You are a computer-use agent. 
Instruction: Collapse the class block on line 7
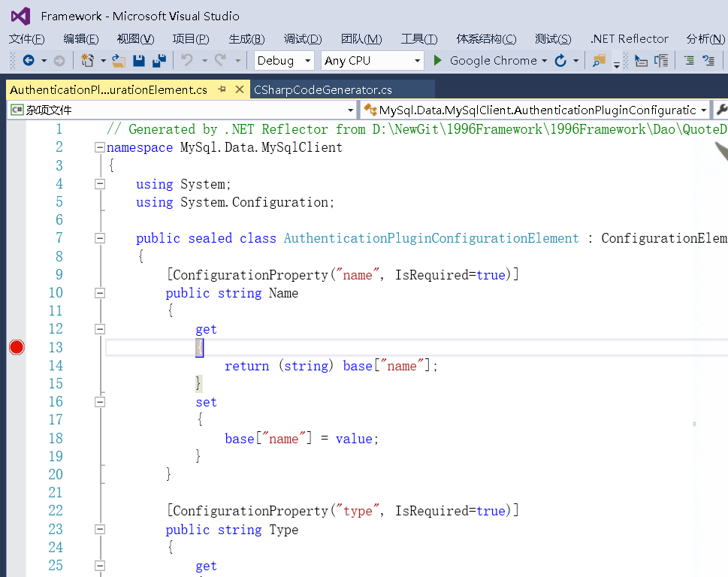pos(99,239)
